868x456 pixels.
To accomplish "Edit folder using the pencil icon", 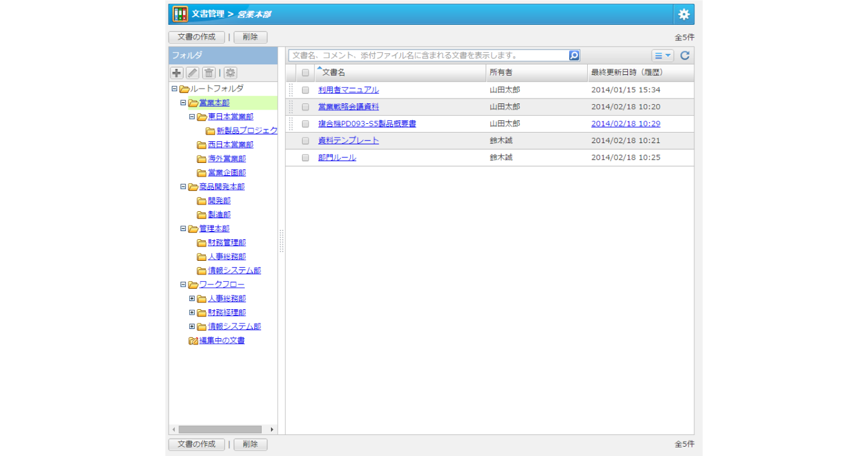I will click(193, 72).
